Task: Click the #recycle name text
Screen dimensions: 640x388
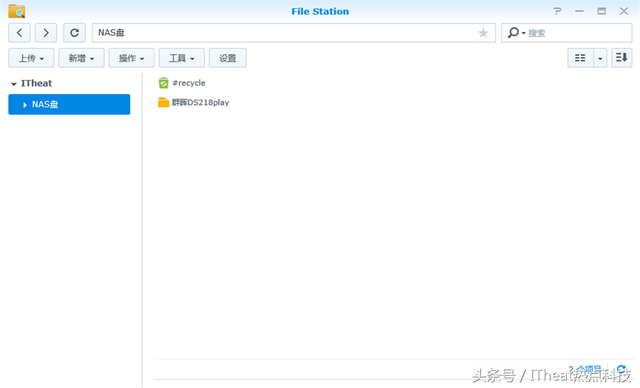Action: [189, 83]
